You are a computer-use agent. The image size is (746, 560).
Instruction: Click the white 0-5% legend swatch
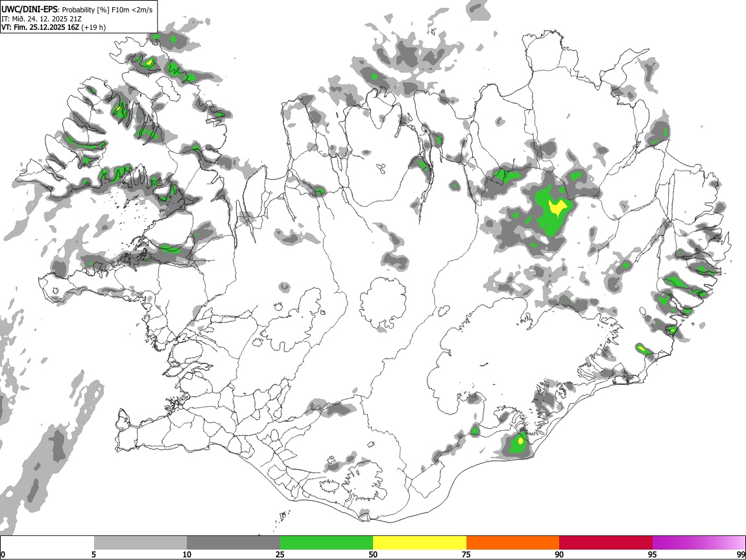[47, 542]
